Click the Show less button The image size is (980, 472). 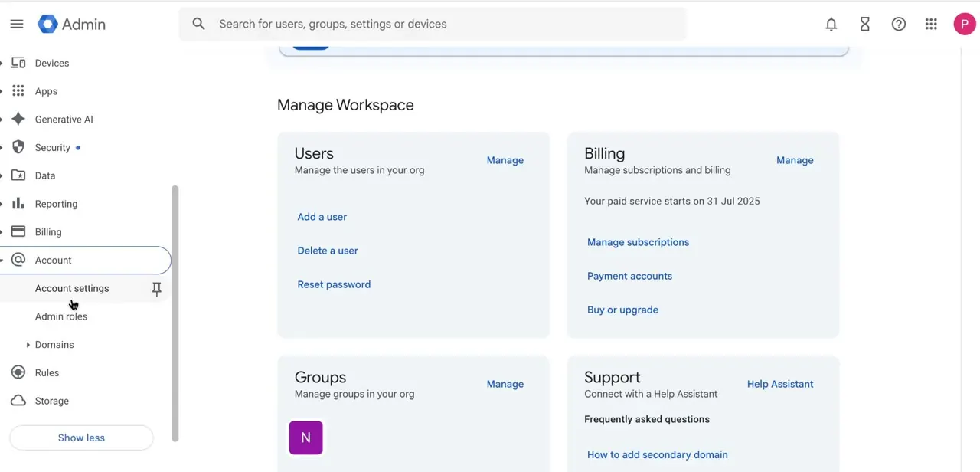pyautogui.click(x=81, y=438)
